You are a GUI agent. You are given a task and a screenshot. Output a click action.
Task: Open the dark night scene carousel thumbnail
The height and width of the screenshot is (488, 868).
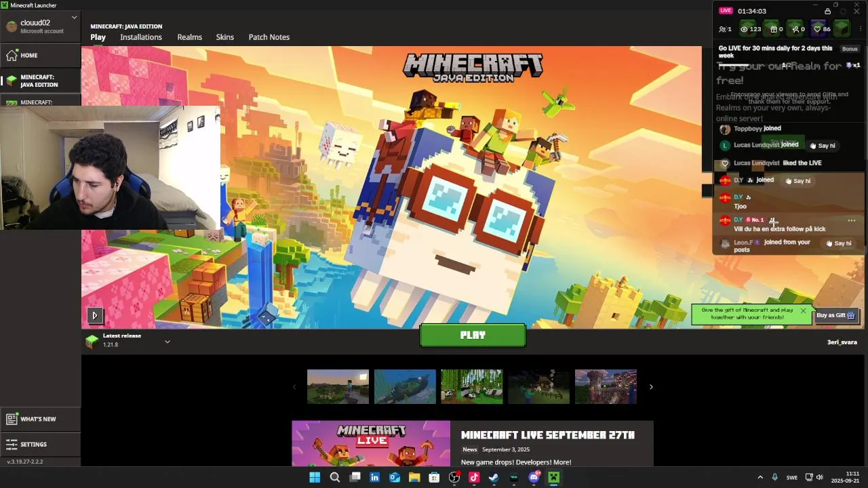pyautogui.click(x=538, y=386)
